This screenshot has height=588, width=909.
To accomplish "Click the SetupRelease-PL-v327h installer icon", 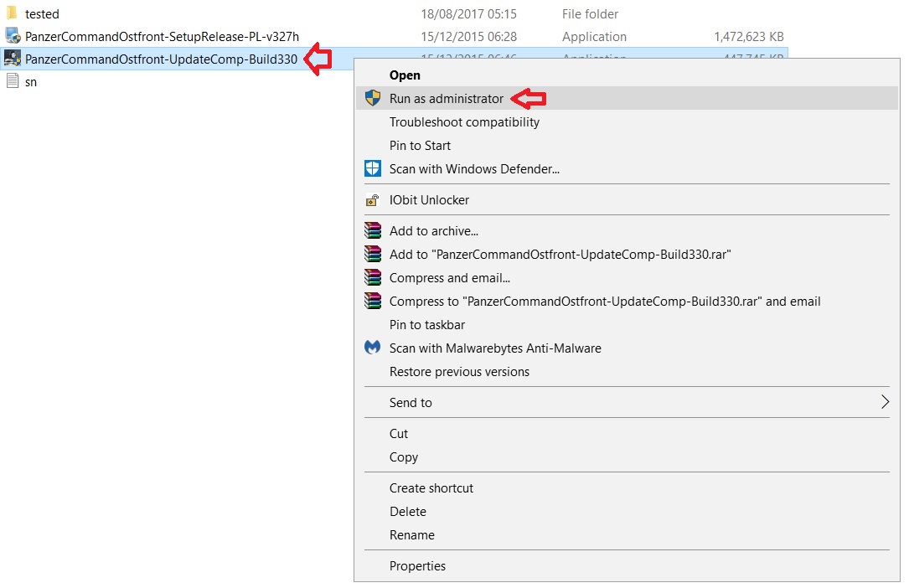I will point(13,36).
